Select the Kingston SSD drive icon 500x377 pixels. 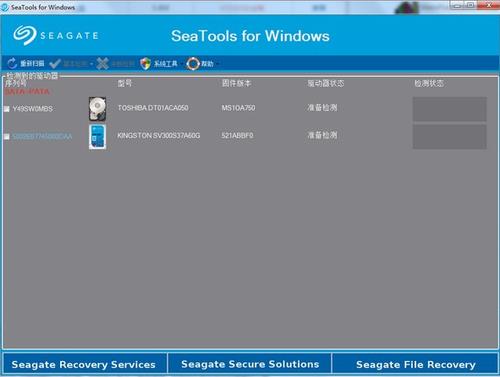click(97, 137)
